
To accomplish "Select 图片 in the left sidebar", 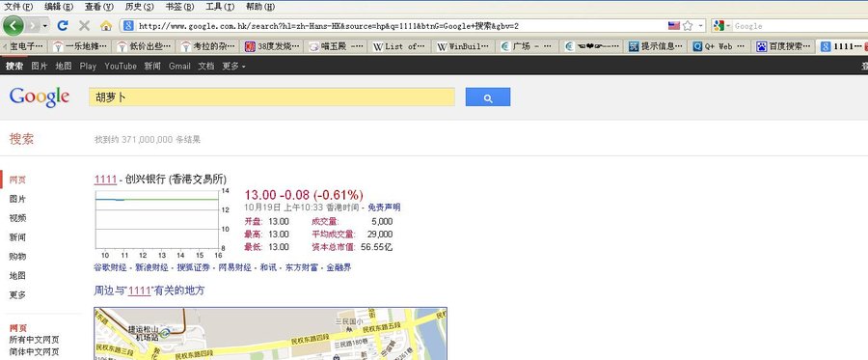I will point(17,199).
